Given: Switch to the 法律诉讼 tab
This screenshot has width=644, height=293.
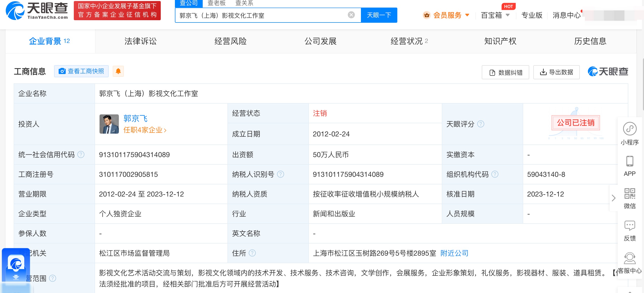Looking at the screenshot, I should [141, 41].
